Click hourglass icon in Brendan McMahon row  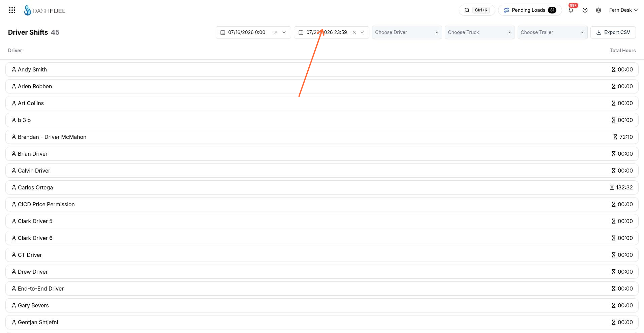pos(615,137)
